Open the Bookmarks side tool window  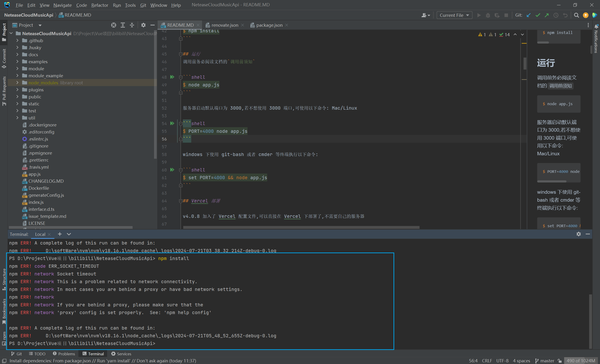click(x=4, y=312)
